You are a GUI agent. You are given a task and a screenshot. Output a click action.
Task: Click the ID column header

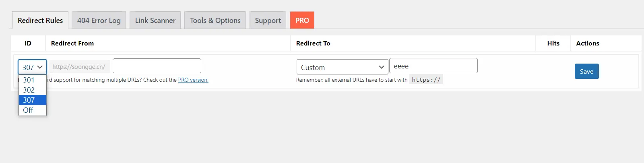(28, 43)
